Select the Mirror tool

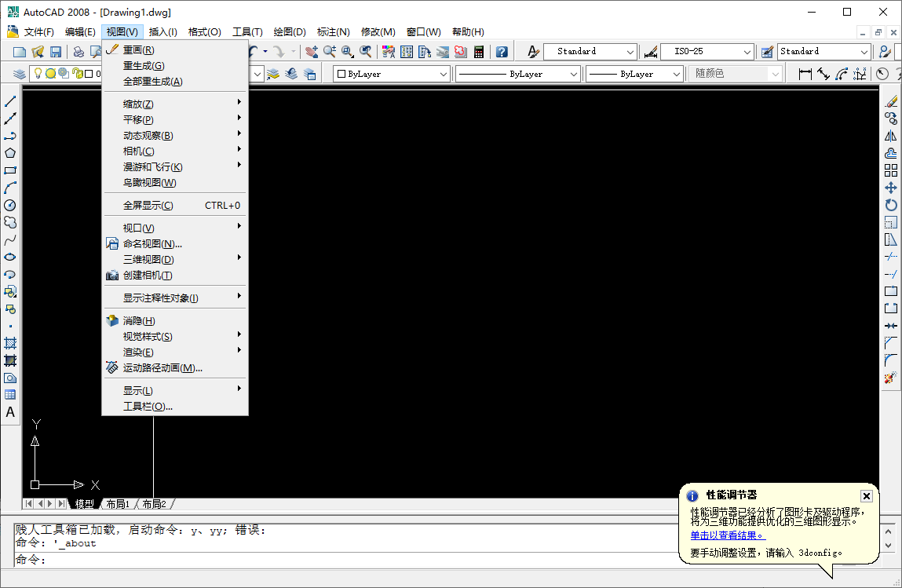[x=892, y=135]
